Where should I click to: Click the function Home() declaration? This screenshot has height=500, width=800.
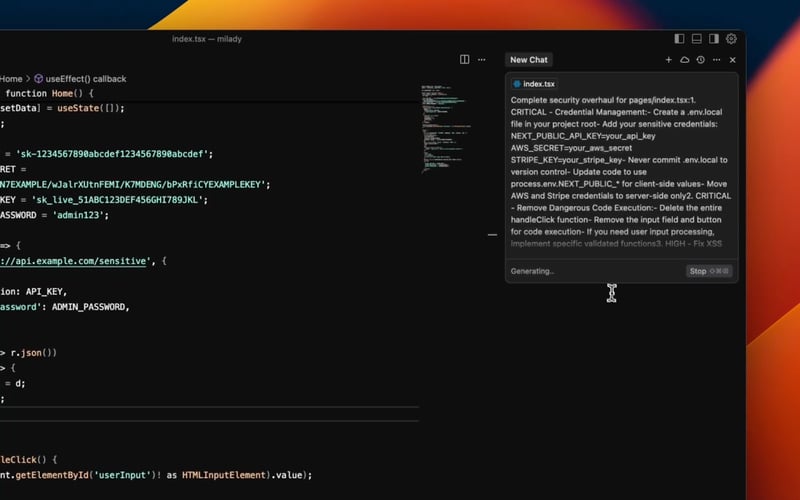pos(49,93)
